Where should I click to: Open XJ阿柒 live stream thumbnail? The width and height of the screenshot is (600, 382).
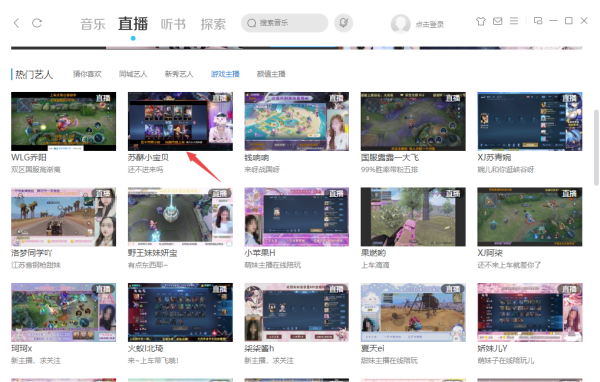pyautogui.click(x=530, y=217)
